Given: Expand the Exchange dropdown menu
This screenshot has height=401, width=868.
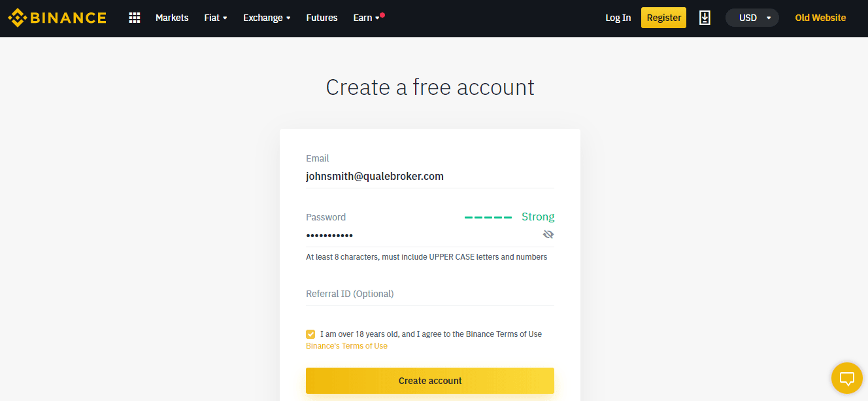Looking at the screenshot, I should tap(267, 18).
